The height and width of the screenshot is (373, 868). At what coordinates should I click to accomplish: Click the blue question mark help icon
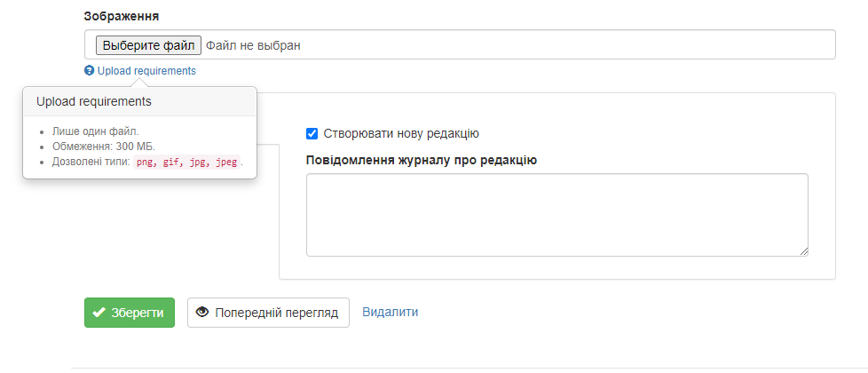pos(89,71)
